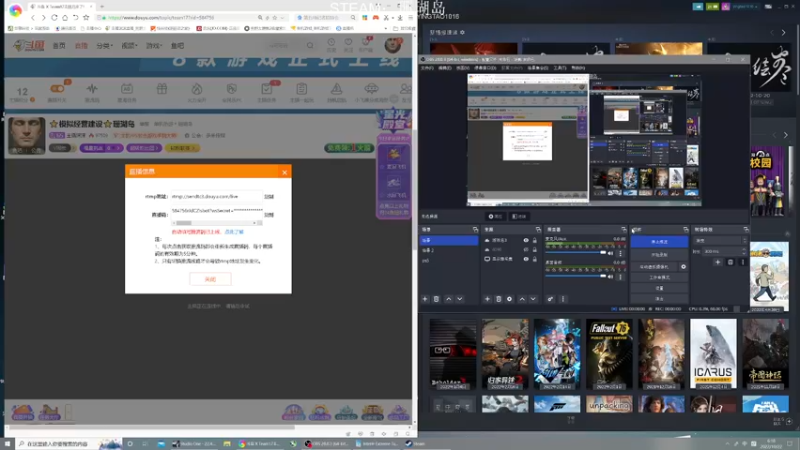The height and width of the screenshot is (450, 800).
Task: Toggle lock on first OBS source
Action: tap(535, 240)
